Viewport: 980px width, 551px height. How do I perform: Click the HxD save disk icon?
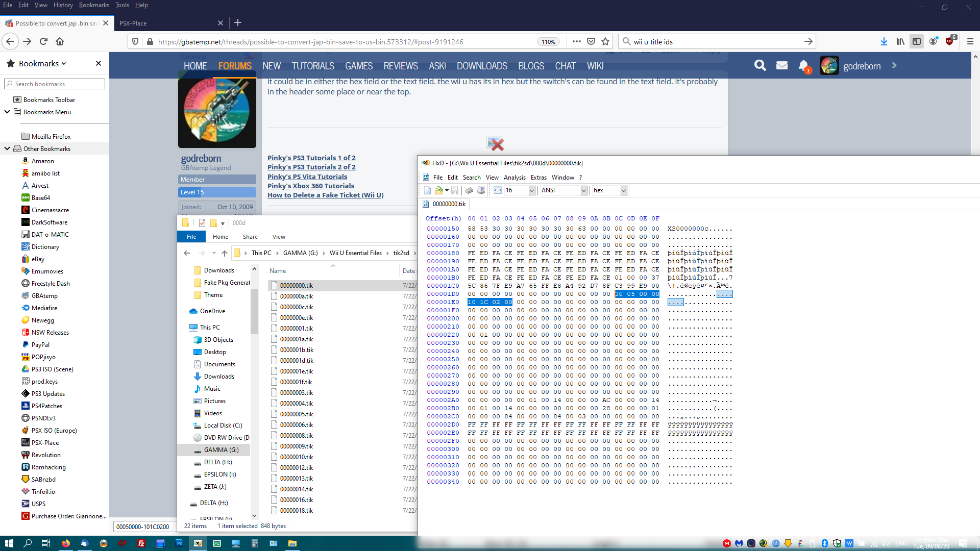(454, 190)
